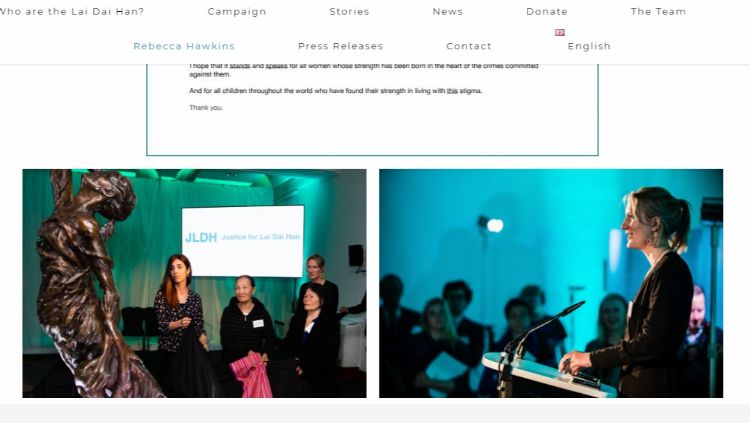The width and height of the screenshot is (750, 423).
Task: Click the underlined word 'speaks' in the speech
Action: [276, 66]
